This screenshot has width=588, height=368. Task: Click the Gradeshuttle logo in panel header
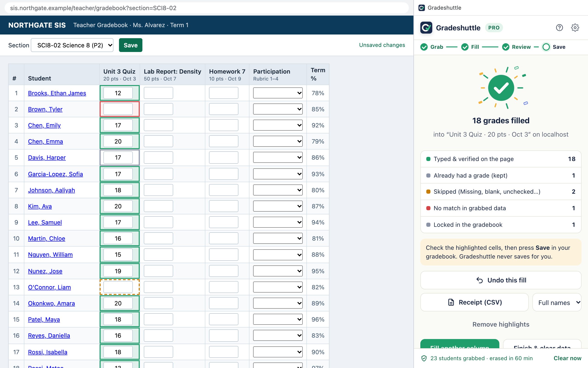(x=426, y=28)
